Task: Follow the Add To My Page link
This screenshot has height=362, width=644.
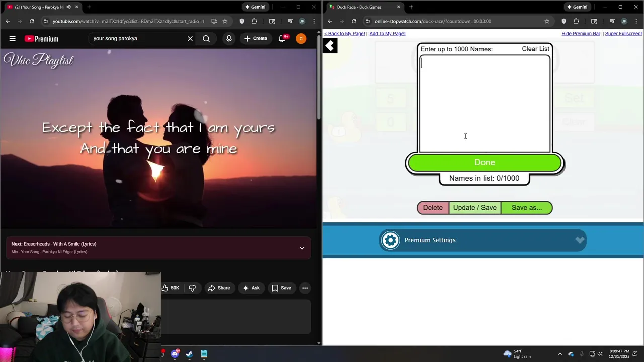Action: pos(387,34)
